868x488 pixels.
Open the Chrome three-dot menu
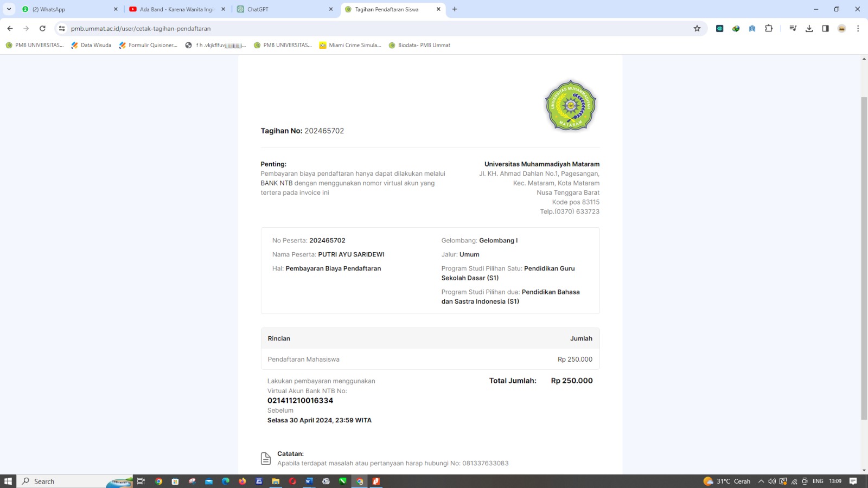858,29
